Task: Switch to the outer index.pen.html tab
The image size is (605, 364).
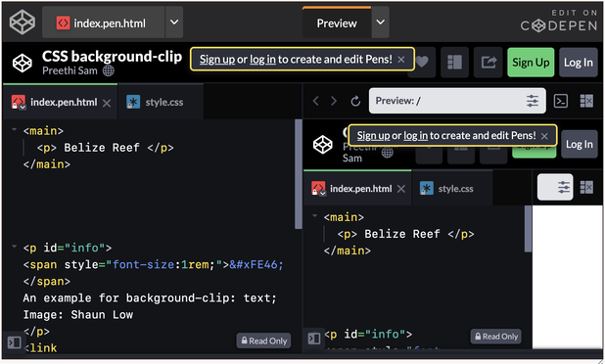Action: pyautogui.click(x=64, y=102)
